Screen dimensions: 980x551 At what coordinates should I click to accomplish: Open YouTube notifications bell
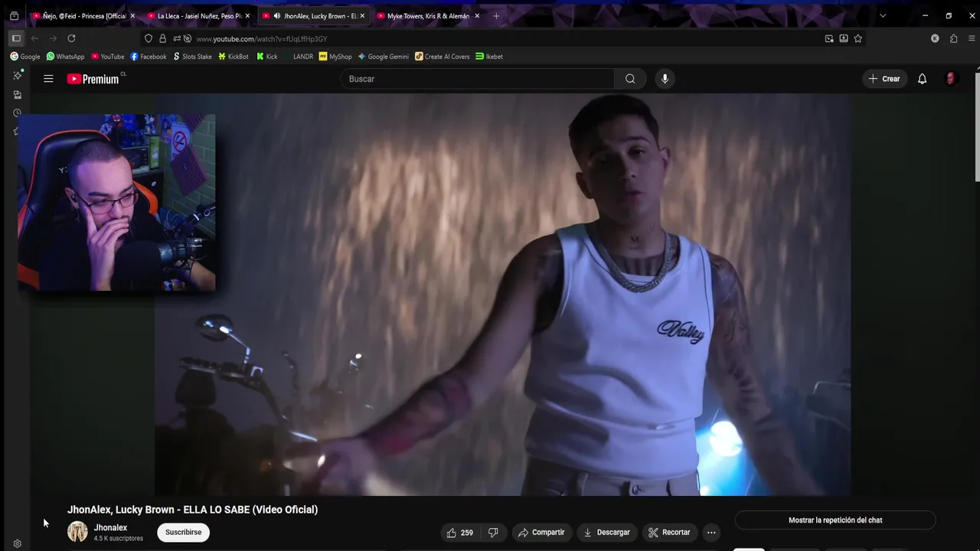point(922,79)
